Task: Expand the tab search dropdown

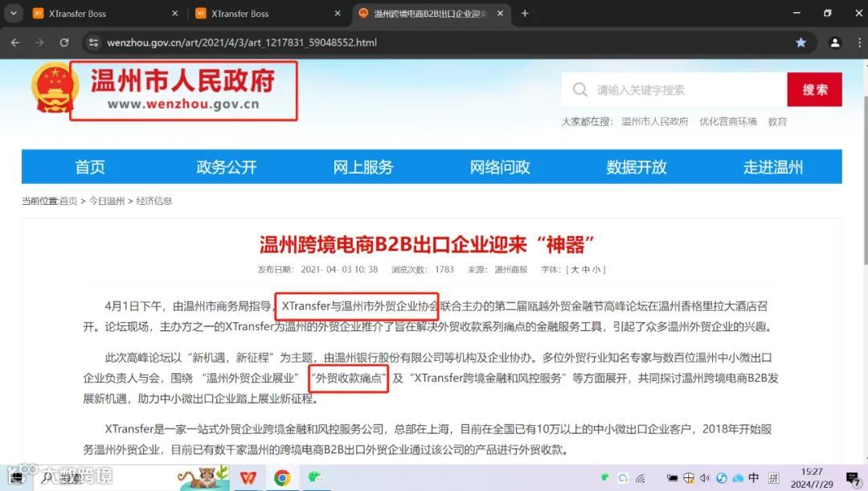Action: (14, 14)
